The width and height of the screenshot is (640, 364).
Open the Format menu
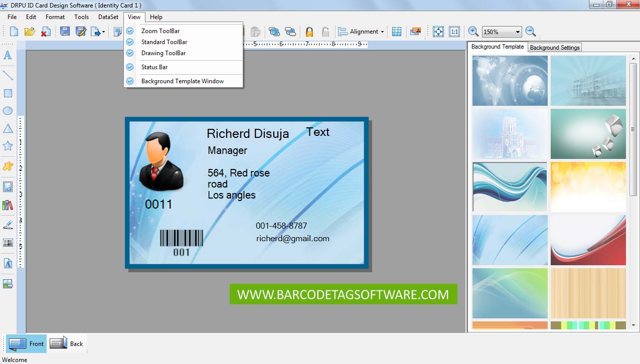[x=55, y=17]
